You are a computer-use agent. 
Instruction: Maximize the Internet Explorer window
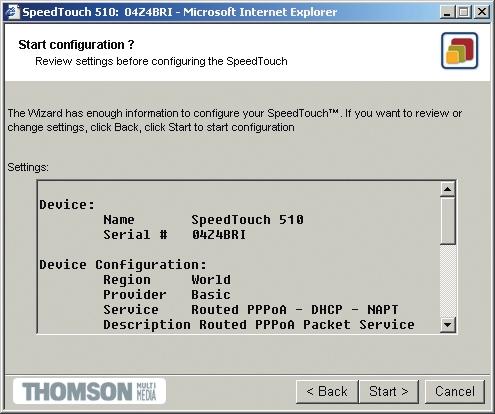click(464, 13)
